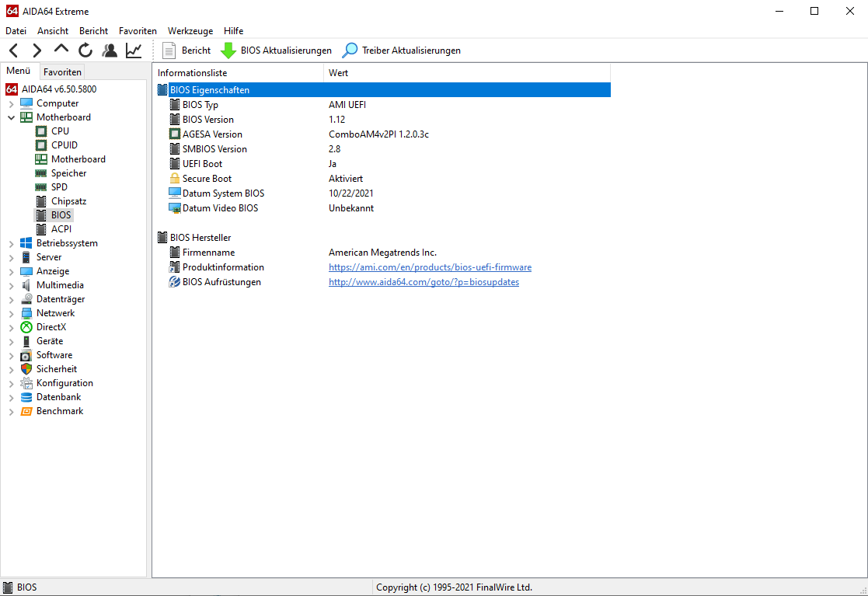Click the Software camera-box icon

[x=26, y=354]
